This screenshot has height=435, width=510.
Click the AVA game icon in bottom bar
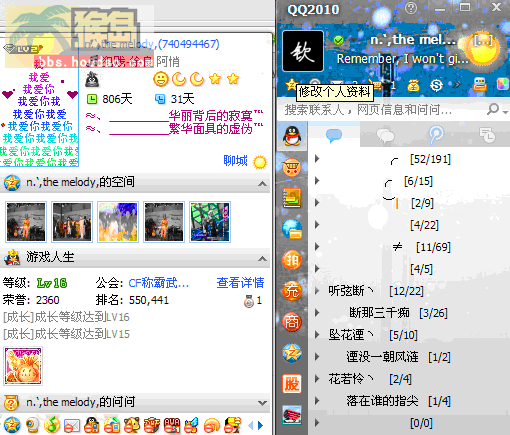pos(172,425)
